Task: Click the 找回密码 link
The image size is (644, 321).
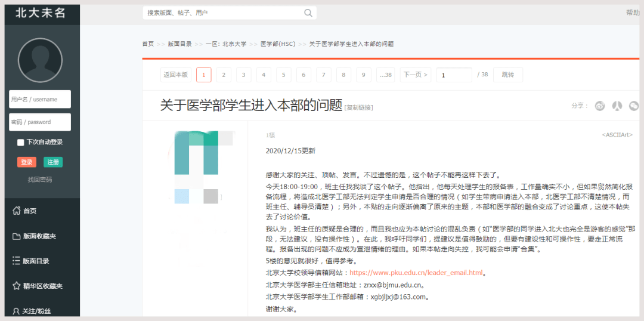Action: click(40, 180)
